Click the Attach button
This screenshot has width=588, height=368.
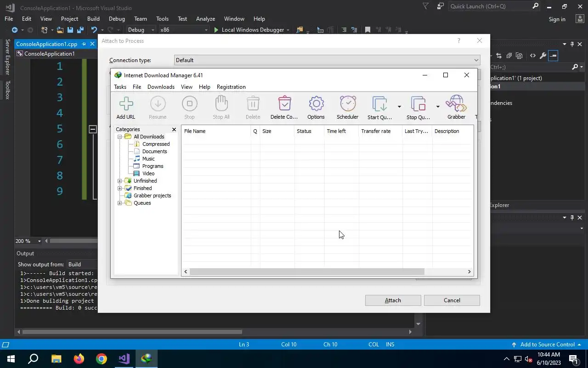pos(393,300)
